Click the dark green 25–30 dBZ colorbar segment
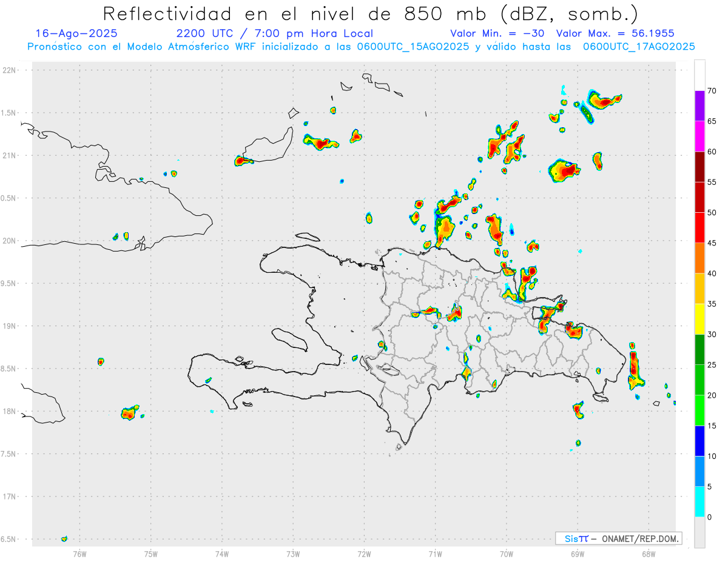This screenshot has width=728, height=562. pyautogui.click(x=699, y=350)
